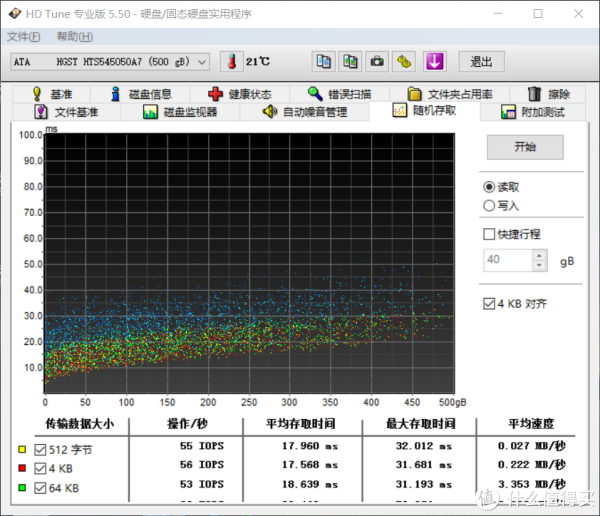Click the 3.353 MB/秒 speed value

pyautogui.click(x=532, y=484)
